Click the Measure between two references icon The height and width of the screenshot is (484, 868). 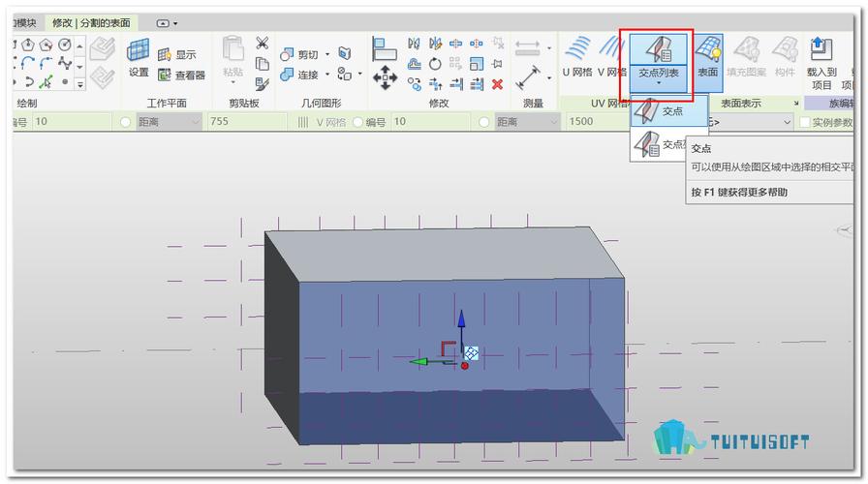[528, 76]
